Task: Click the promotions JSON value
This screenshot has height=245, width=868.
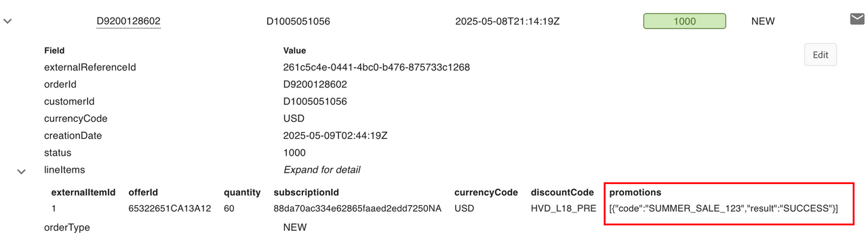Action: tap(724, 209)
